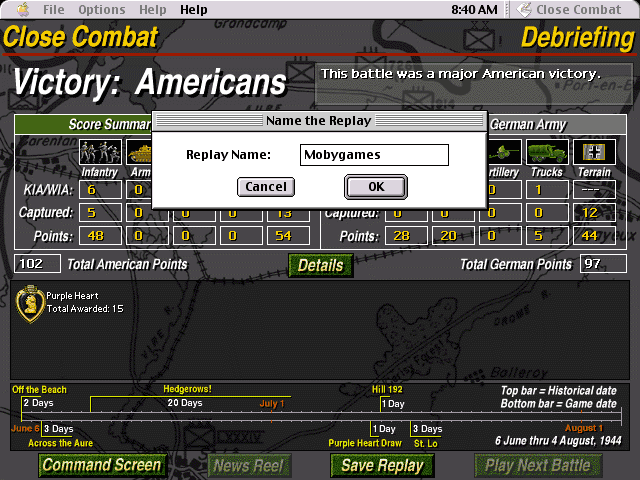Screen dimensions: 640x480
Task: Click the Purple Heart medal icon
Action: pyautogui.click(x=30, y=304)
